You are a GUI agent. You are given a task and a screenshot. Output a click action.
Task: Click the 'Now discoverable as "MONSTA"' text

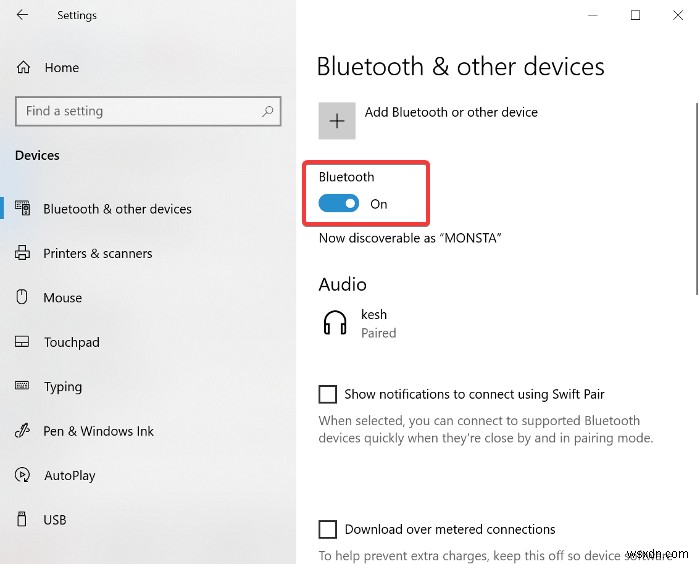coord(410,238)
